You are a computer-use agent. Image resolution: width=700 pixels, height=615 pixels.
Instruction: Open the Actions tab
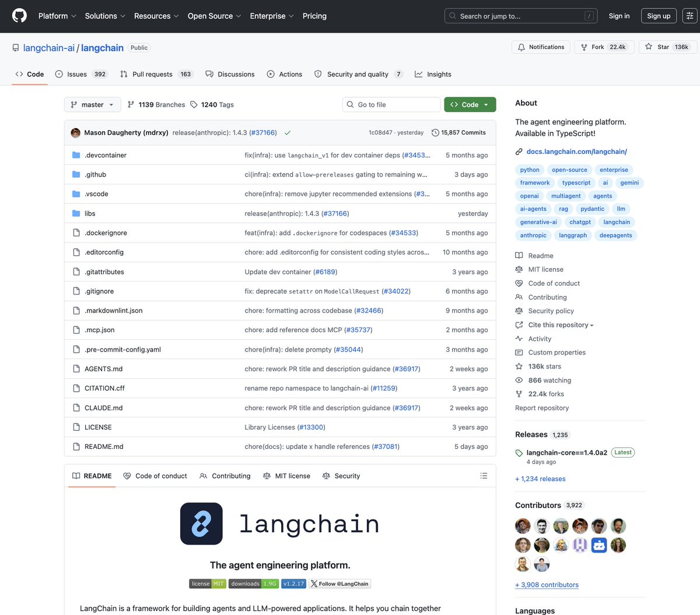point(285,74)
